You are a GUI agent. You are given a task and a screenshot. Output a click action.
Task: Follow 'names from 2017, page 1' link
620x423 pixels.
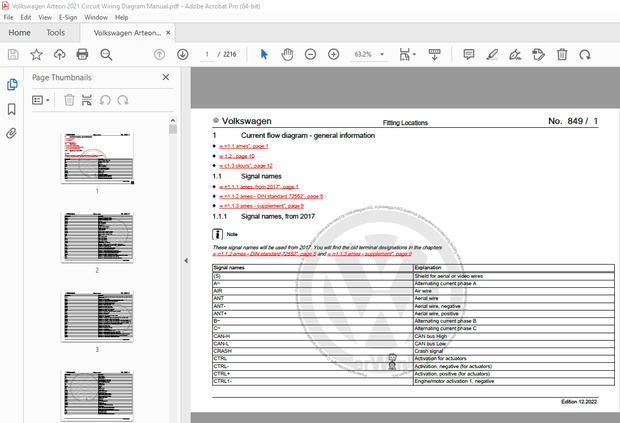tap(259, 187)
